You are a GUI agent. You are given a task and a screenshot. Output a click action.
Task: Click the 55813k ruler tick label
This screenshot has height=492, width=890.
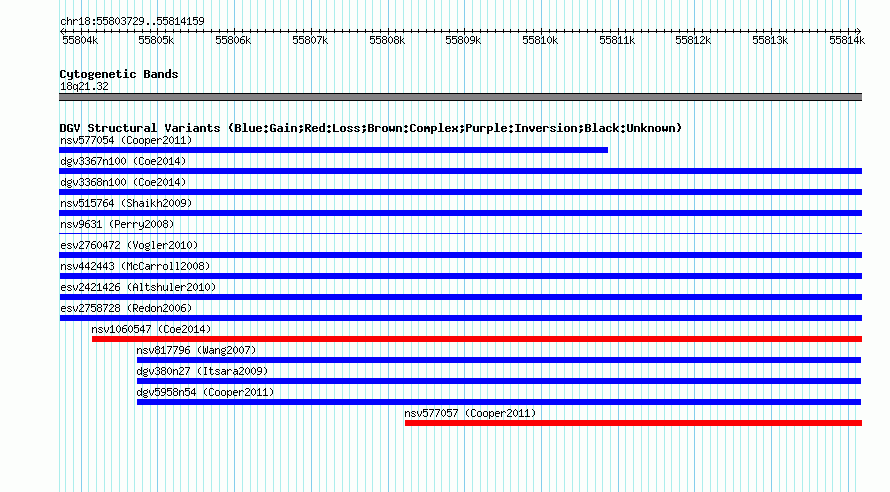pyautogui.click(x=770, y=40)
